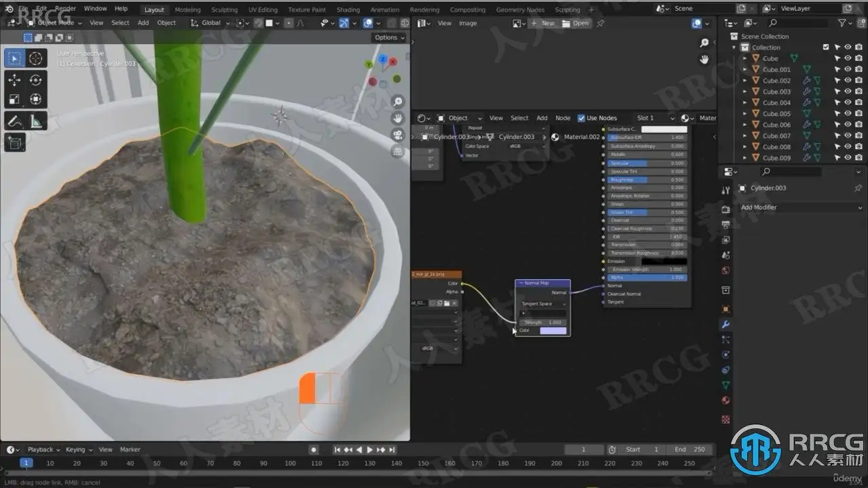Switch to the Shading workspace tab
The height and width of the screenshot is (488, 868).
coord(348,9)
